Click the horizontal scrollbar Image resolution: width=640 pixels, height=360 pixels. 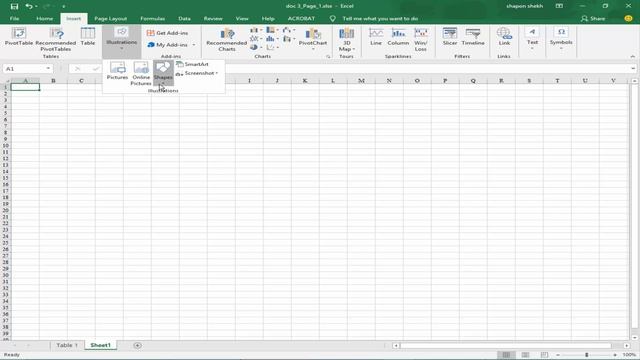(505, 346)
